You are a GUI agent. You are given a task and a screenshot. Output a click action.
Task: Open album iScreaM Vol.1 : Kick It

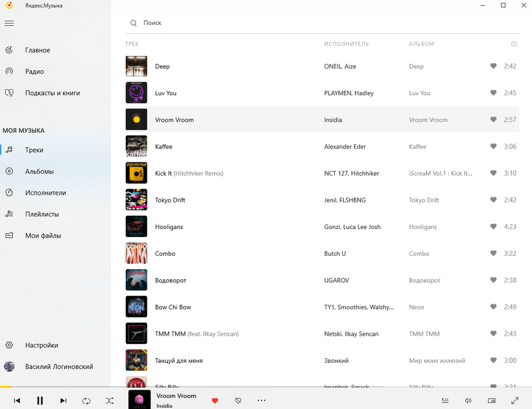(x=440, y=173)
